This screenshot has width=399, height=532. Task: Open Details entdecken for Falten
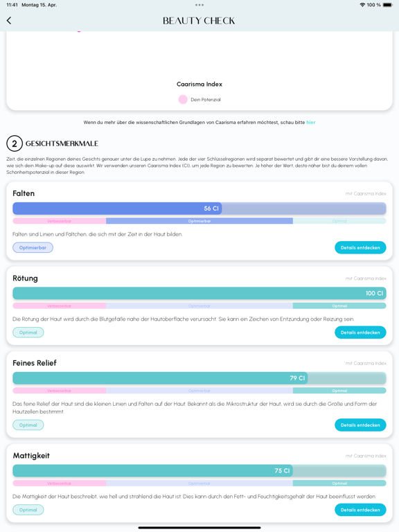360,248
